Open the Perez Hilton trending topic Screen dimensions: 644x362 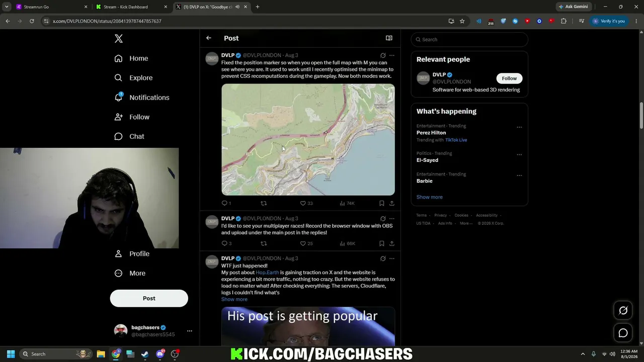[x=431, y=133]
